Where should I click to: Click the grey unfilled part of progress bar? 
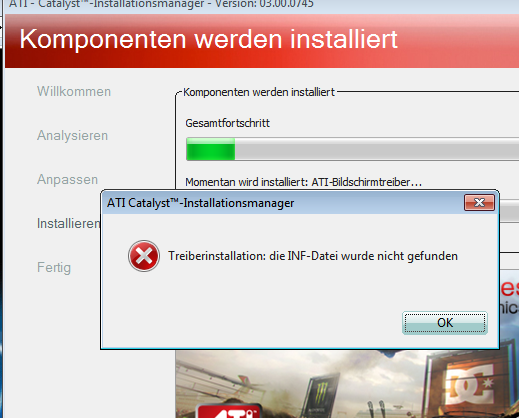(x=377, y=149)
